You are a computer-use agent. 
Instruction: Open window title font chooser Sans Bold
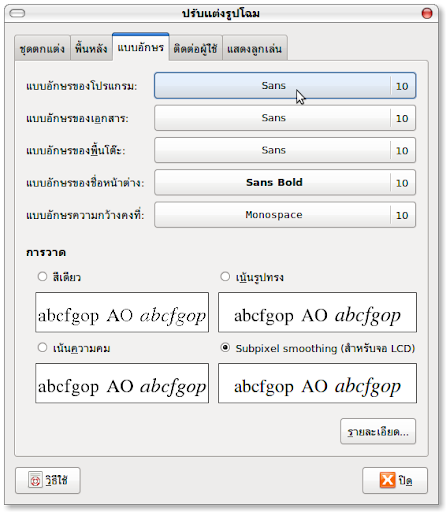(285, 182)
